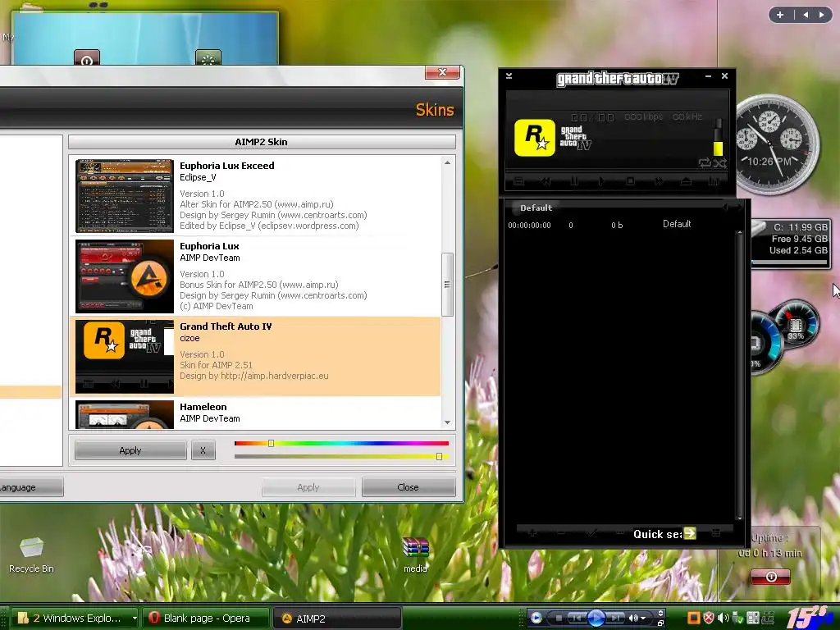840x630 pixels.
Task: Click the C: drive space gadget
Action: click(x=791, y=243)
